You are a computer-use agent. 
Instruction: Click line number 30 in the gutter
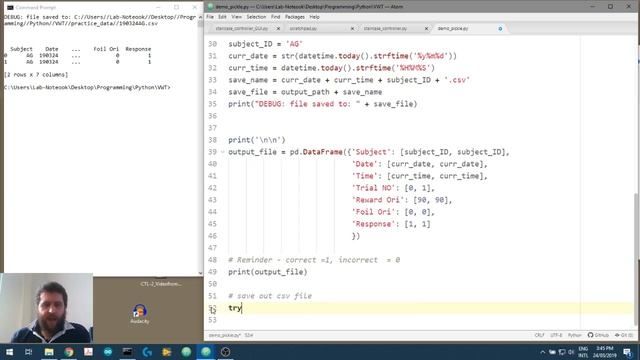[212, 44]
